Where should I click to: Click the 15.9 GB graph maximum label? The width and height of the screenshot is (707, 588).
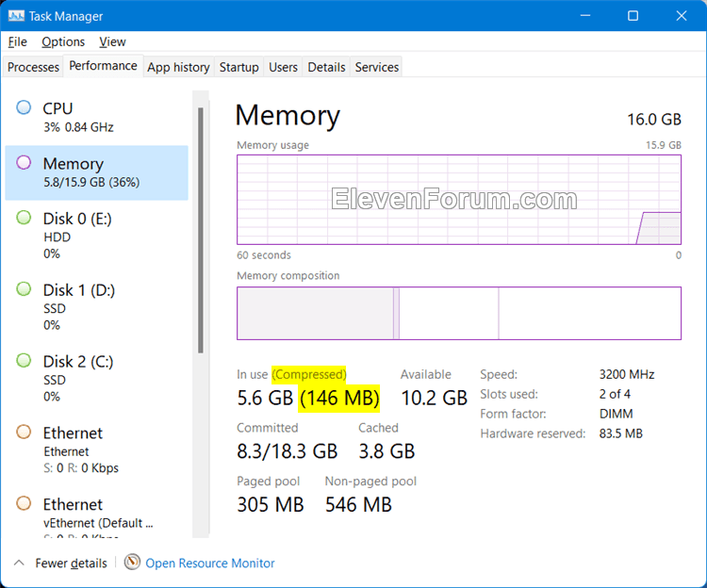664,145
